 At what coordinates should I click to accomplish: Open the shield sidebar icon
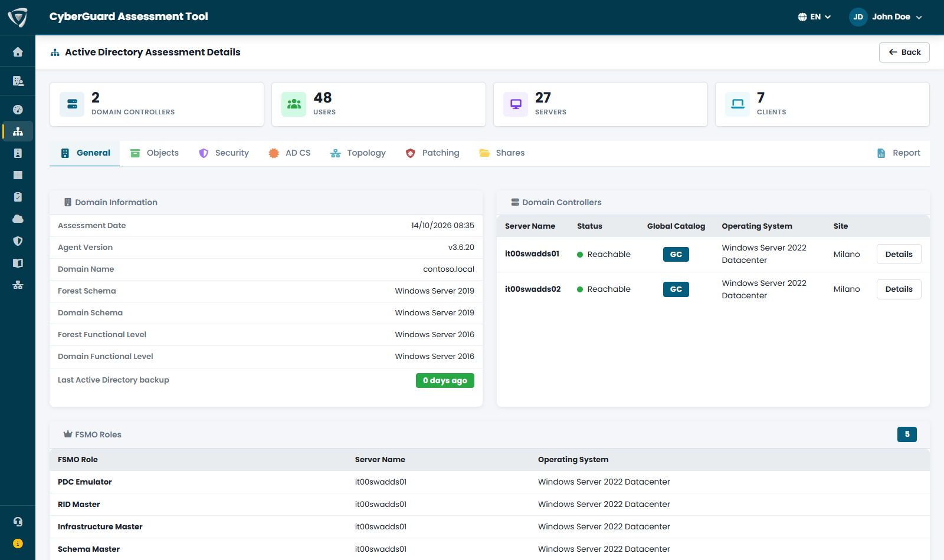[18, 241]
